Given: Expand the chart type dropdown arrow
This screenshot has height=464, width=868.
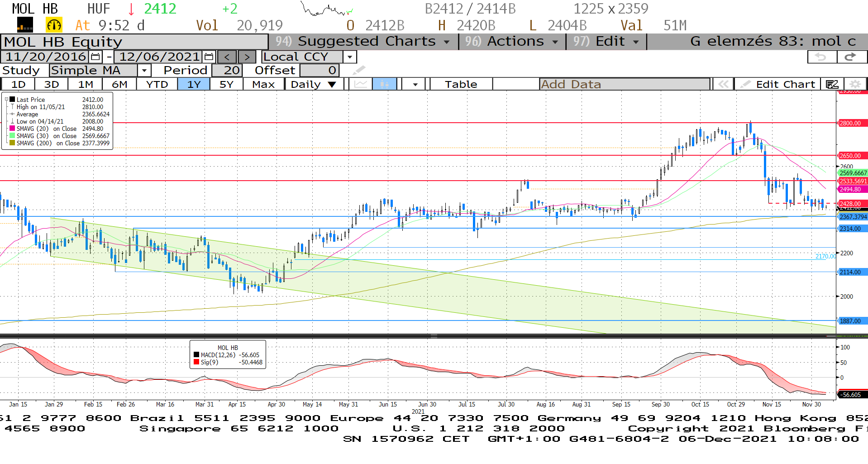Looking at the screenshot, I should (x=415, y=84).
